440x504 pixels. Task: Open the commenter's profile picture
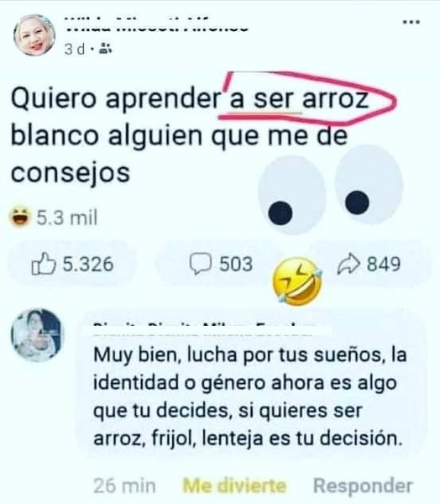pyautogui.click(x=38, y=334)
